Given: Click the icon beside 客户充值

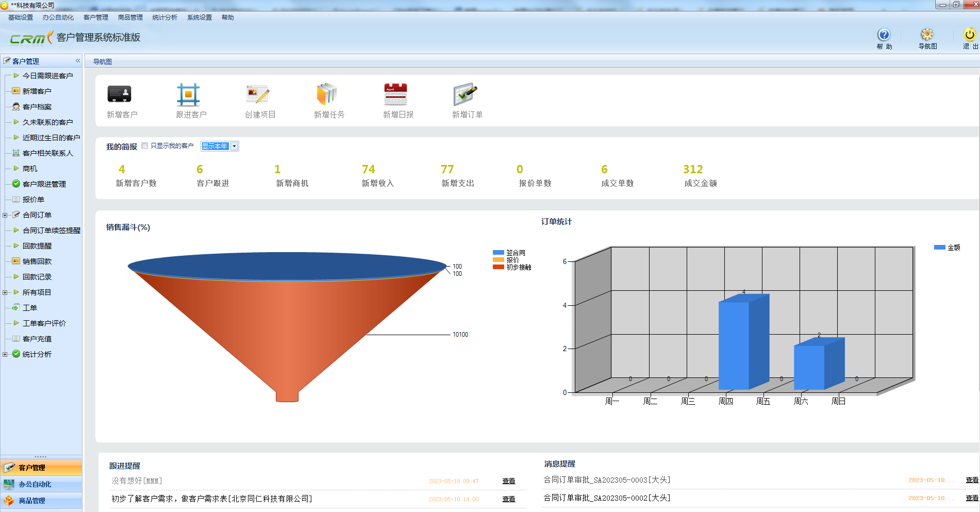Looking at the screenshot, I should click(x=16, y=338).
